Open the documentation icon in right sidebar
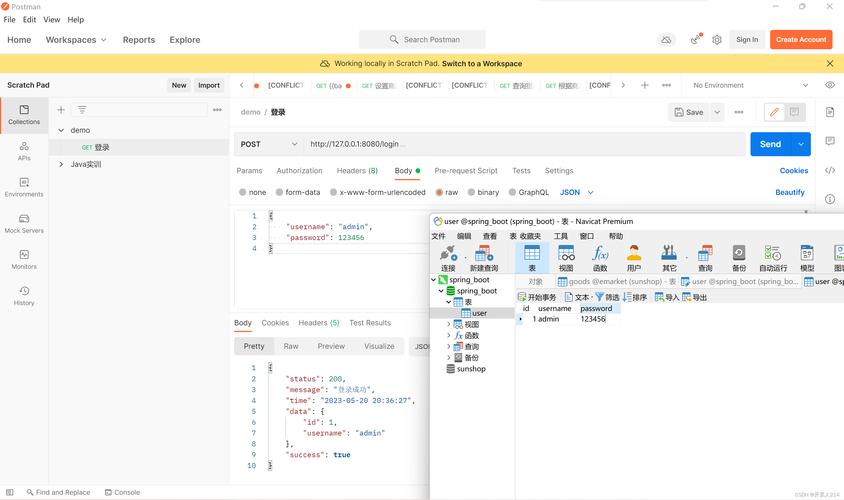This screenshot has width=844, height=500. pos(829,112)
